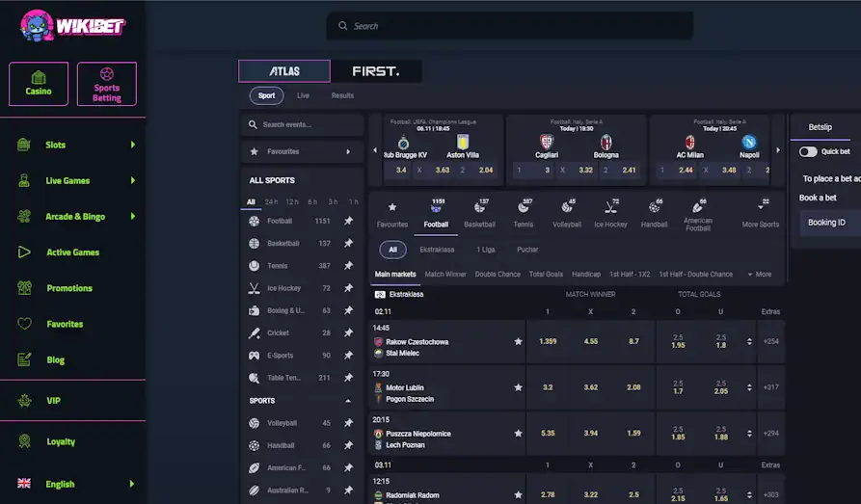Viewport: 861px width, 504px height.
Task: Select the 24 h time filter
Action: [271, 201]
